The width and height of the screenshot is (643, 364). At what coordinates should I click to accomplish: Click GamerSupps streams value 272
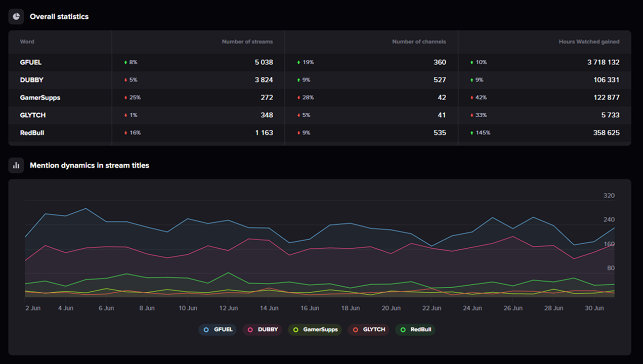(267, 98)
